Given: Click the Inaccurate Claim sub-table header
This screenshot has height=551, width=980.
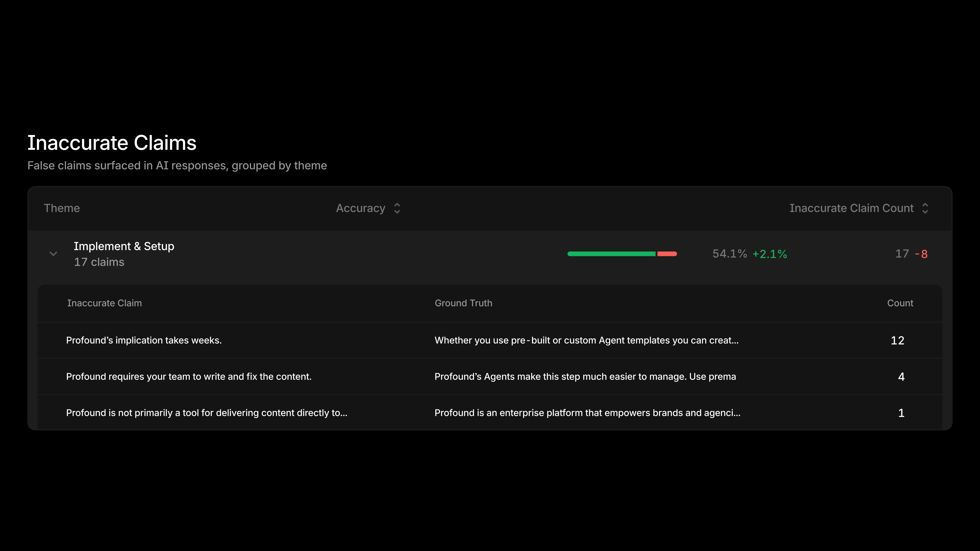Looking at the screenshot, I should pos(104,303).
